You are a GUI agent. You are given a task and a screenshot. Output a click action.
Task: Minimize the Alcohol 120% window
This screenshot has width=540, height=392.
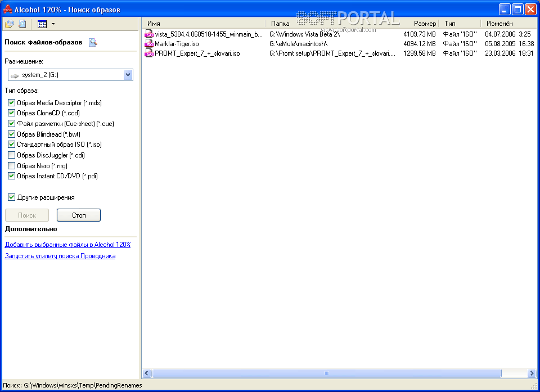tap(505, 10)
